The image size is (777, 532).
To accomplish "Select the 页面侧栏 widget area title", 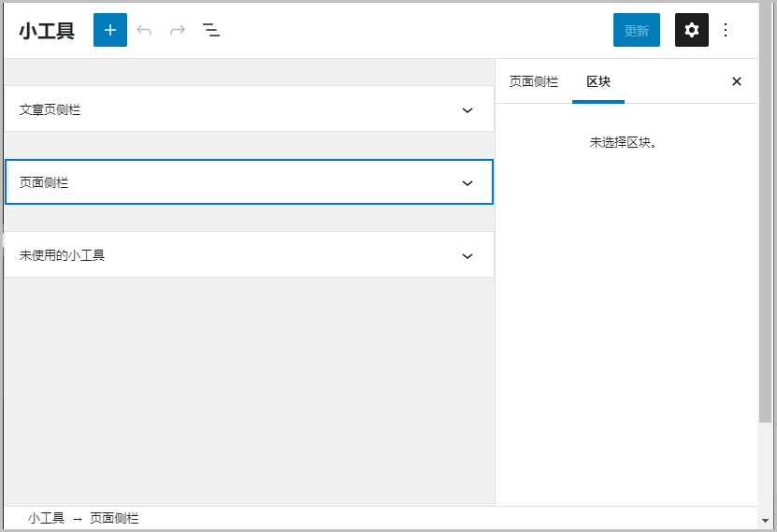I will [x=44, y=182].
